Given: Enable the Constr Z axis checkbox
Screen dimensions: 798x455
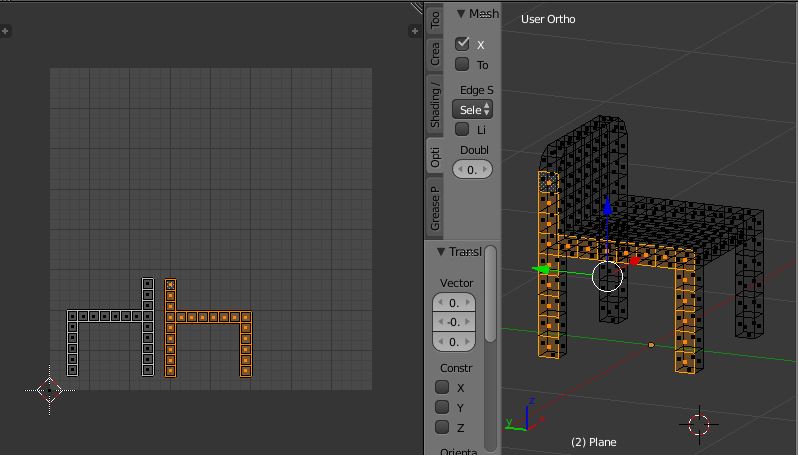Looking at the screenshot, I should coord(442,426).
